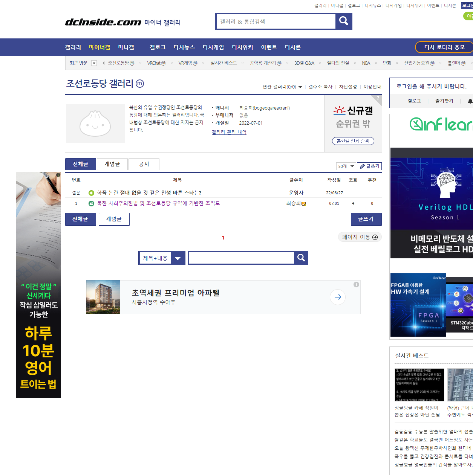Click the notification bell icon in login box
Screen dimensions: 473x476
pyautogui.click(x=470, y=101)
